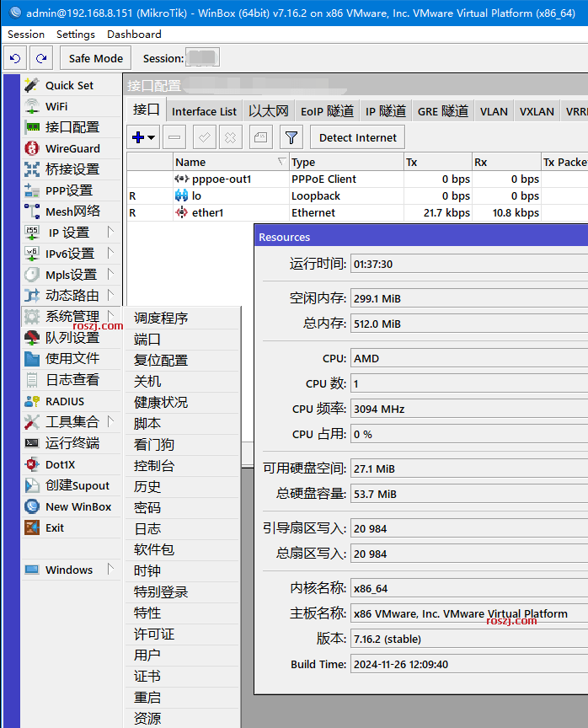Switch to the 以太网 tab
The image size is (588, 728).
(268, 111)
